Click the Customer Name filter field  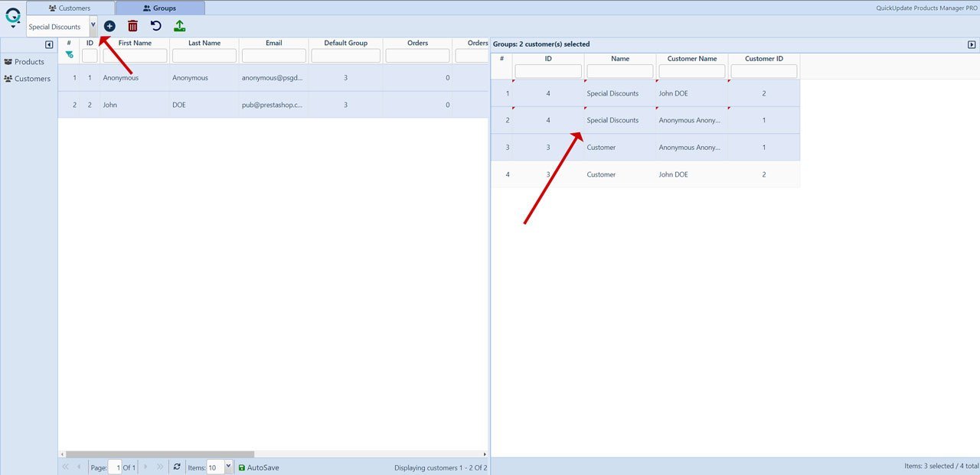point(692,71)
